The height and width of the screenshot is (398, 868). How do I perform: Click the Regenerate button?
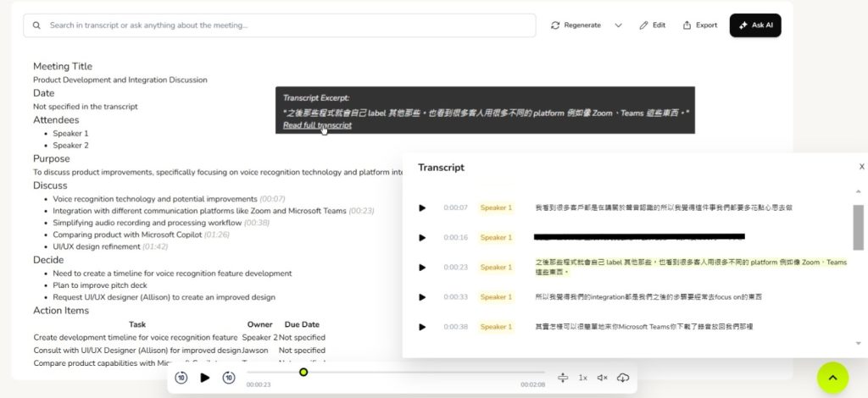[x=576, y=25]
